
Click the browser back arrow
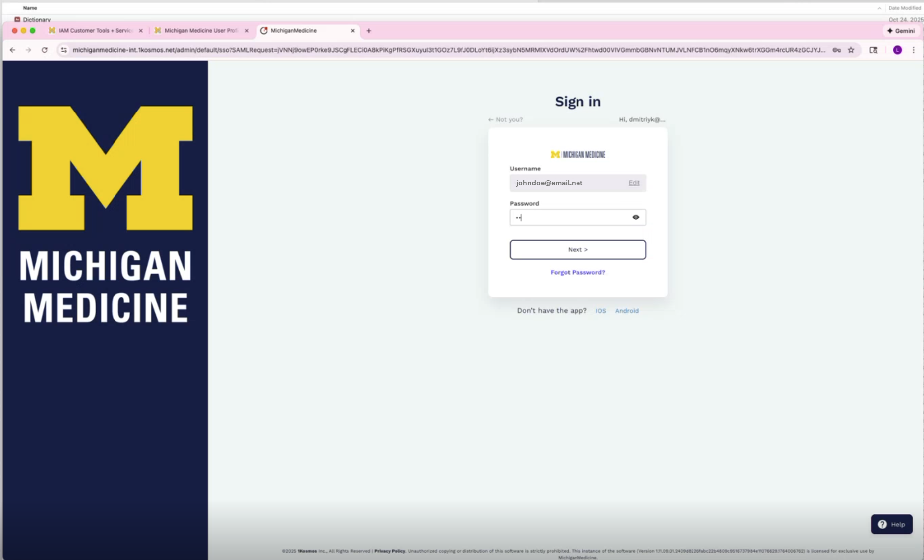pos(12,50)
